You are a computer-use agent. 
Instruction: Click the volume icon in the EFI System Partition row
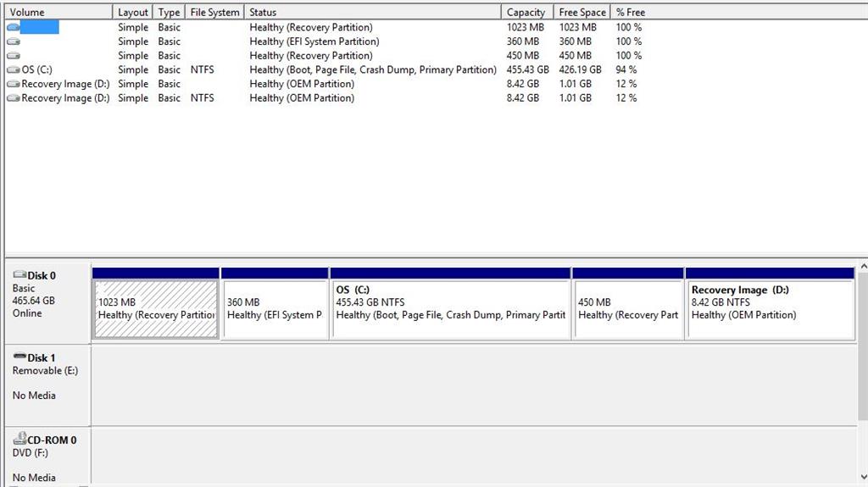coord(14,42)
